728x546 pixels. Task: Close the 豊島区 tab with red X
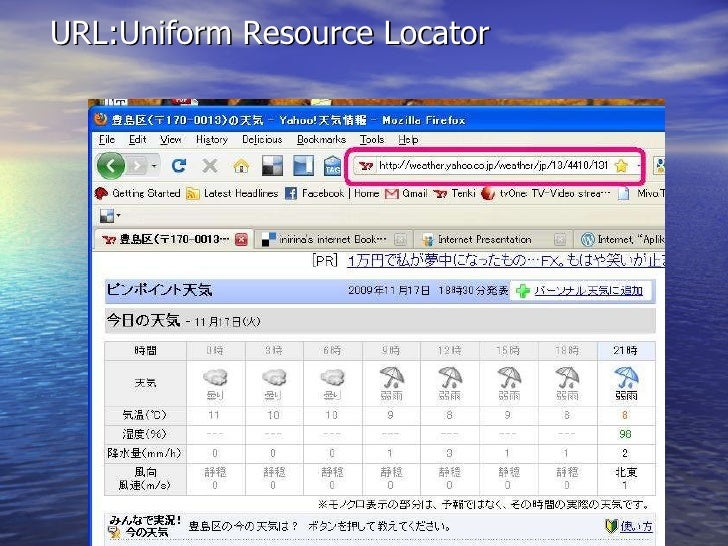coord(241,240)
